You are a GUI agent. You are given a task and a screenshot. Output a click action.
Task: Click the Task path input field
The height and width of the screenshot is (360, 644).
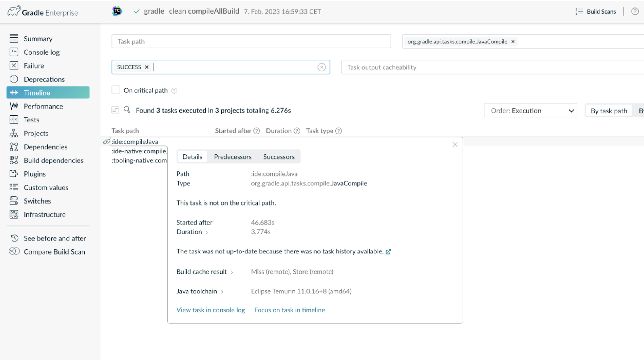click(x=251, y=41)
